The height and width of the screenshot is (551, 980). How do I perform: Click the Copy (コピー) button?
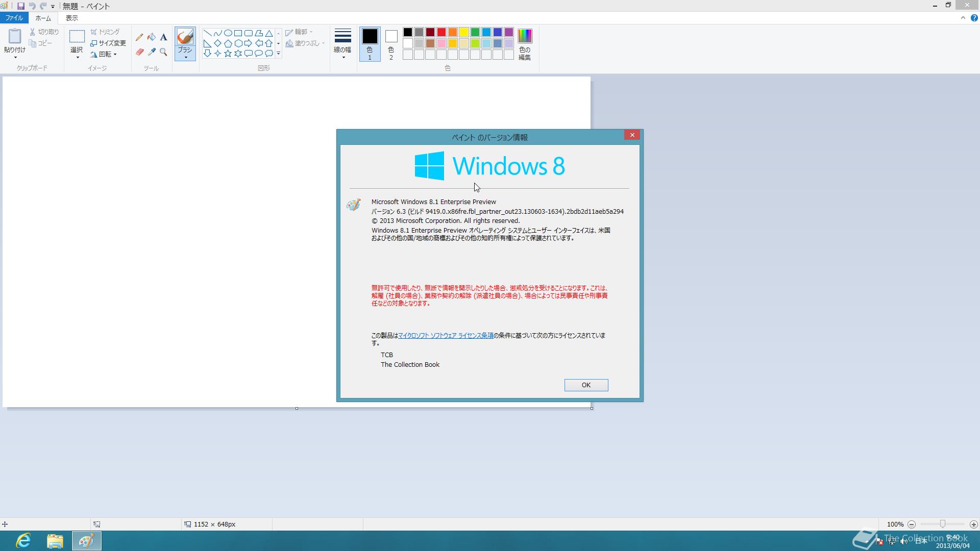pos(40,43)
